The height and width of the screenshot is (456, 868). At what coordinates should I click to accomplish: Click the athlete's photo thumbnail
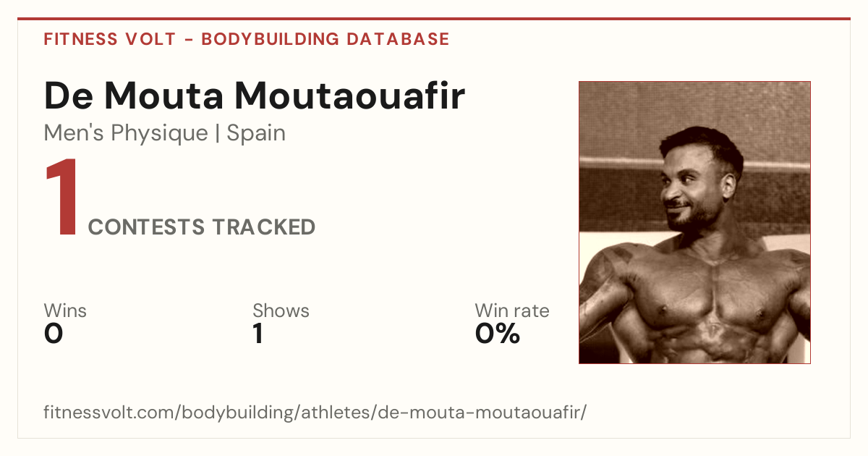pos(694,222)
